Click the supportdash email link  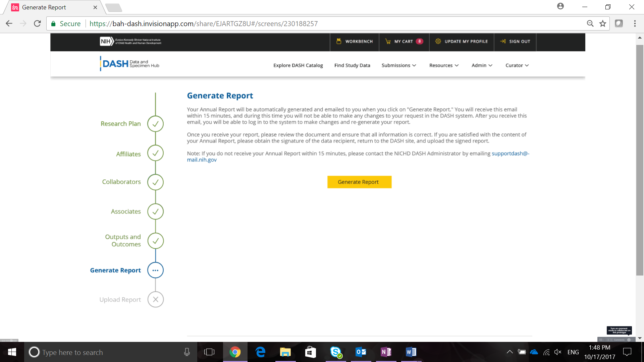point(510,154)
